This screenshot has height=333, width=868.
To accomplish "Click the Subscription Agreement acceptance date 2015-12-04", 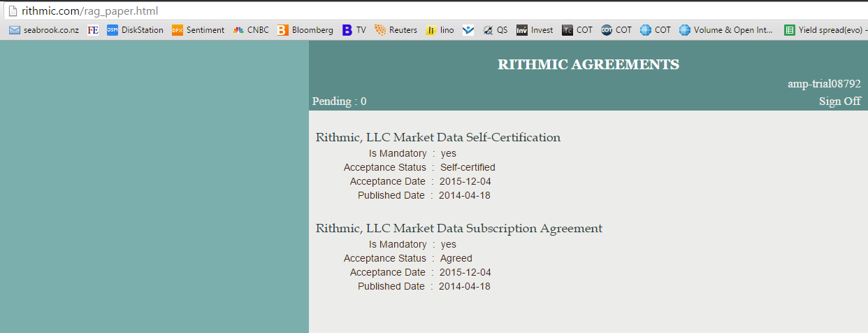I will click(465, 272).
